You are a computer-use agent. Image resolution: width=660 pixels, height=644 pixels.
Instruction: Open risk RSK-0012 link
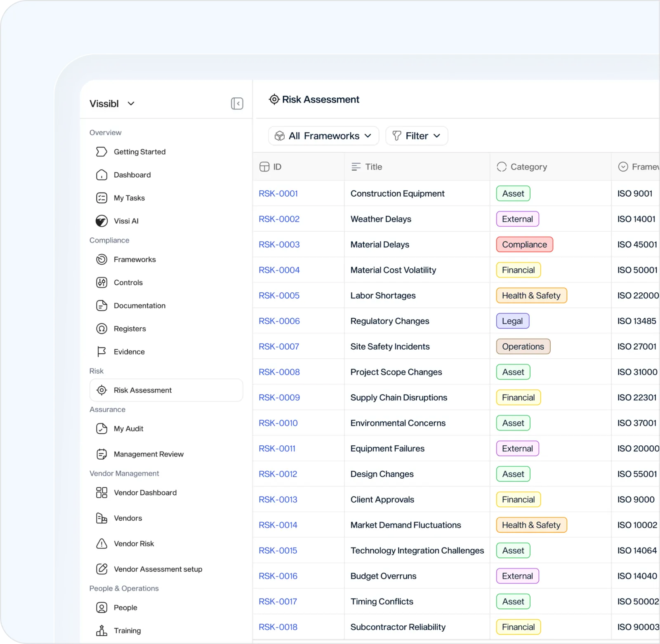click(x=278, y=474)
